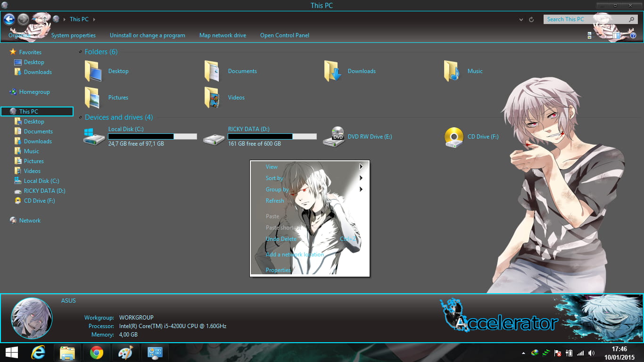Launch Paint from the taskbar
The width and height of the screenshot is (644, 362).
[x=125, y=352]
